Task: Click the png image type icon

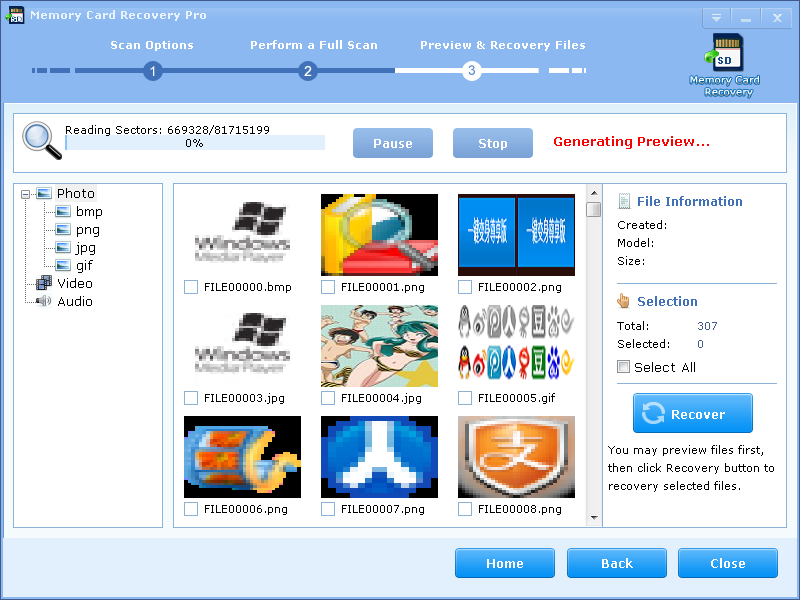Action: click(x=63, y=230)
